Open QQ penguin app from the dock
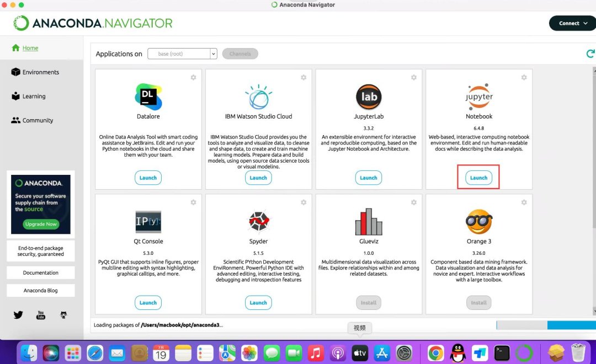Viewport: 596px width, 364px height. click(x=457, y=353)
